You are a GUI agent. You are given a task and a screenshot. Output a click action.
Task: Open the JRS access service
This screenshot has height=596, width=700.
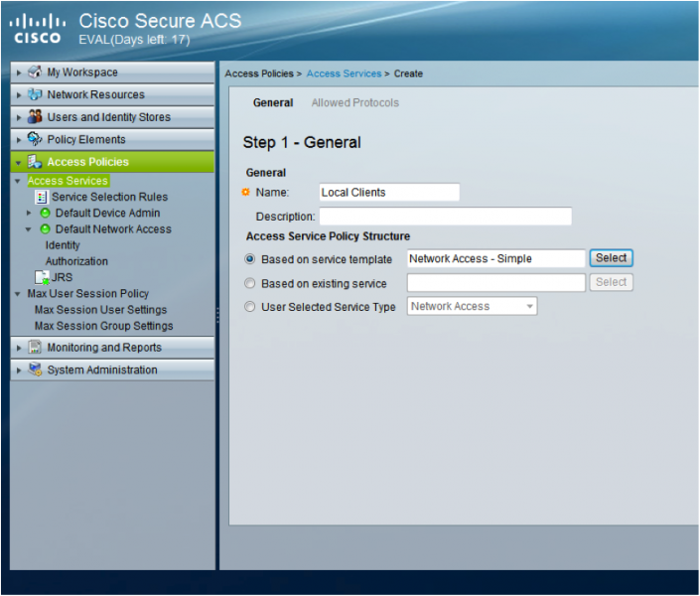62,277
